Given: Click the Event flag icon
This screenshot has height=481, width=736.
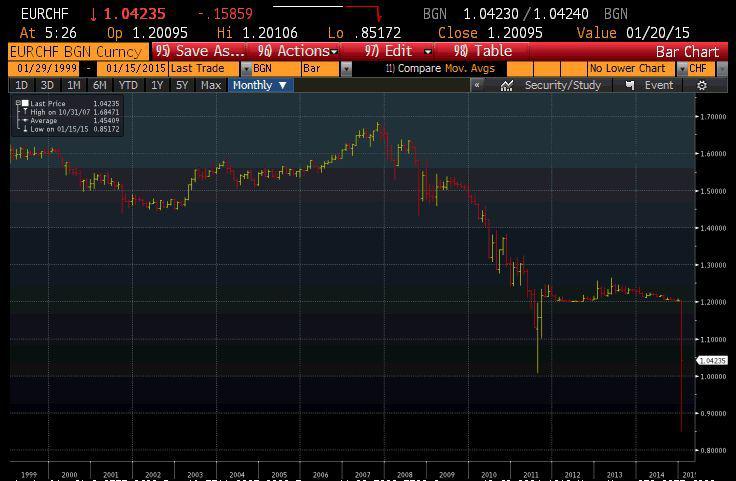Looking at the screenshot, I should coord(630,86).
